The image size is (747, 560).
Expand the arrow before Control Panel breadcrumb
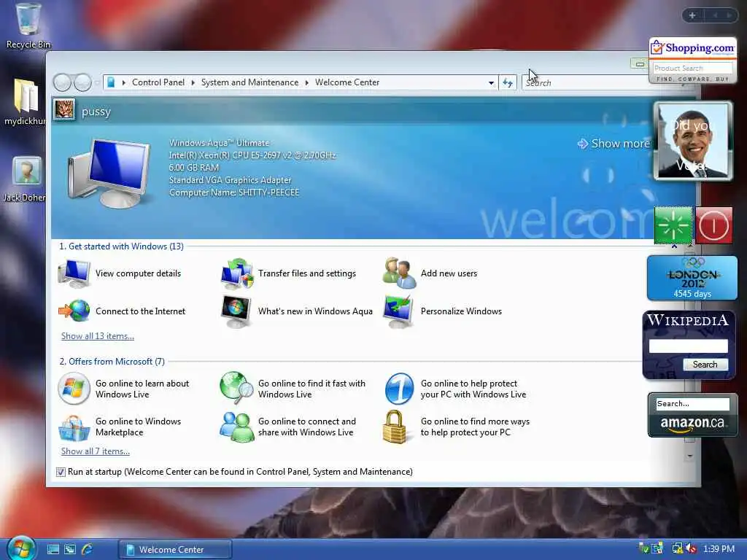point(124,83)
